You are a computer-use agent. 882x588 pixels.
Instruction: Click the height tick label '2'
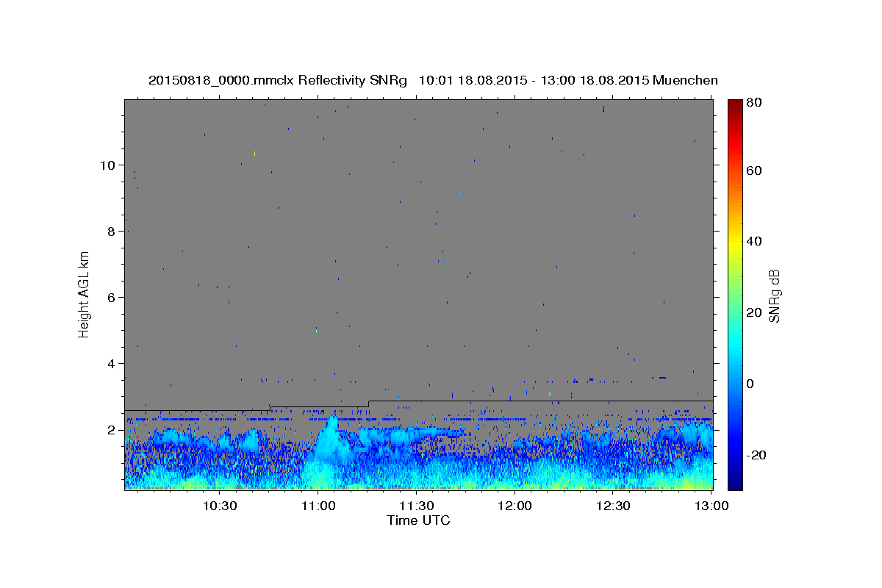pyautogui.click(x=112, y=430)
